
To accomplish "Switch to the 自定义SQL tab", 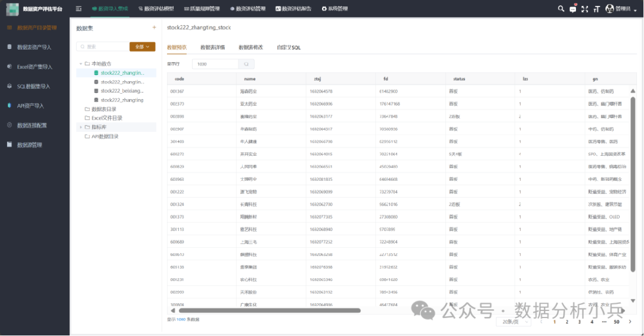I will pos(289,47).
